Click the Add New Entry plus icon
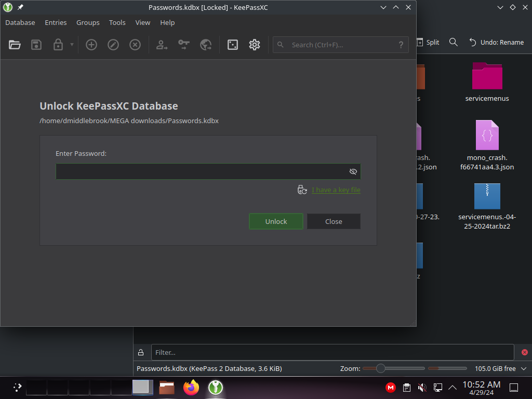The width and height of the screenshot is (532, 399). pyautogui.click(x=91, y=45)
